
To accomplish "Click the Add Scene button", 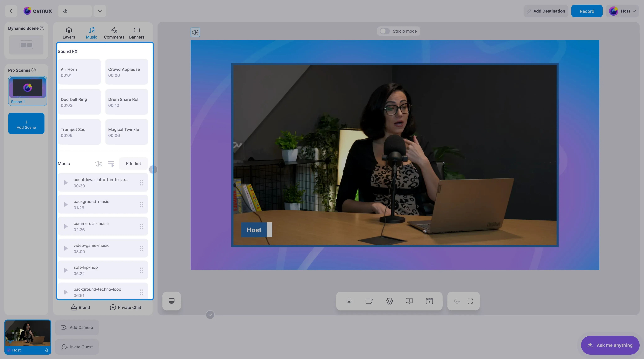I will tap(26, 123).
